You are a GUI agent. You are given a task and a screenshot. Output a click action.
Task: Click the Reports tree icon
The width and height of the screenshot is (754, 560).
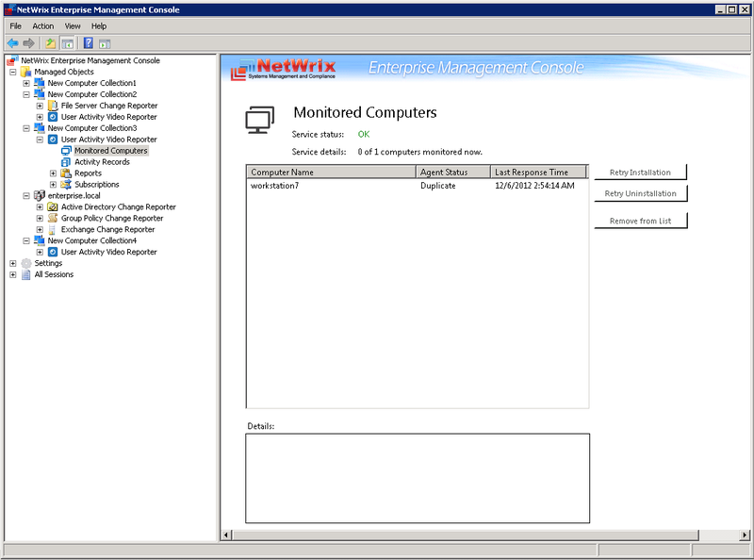(x=66, y=173)
